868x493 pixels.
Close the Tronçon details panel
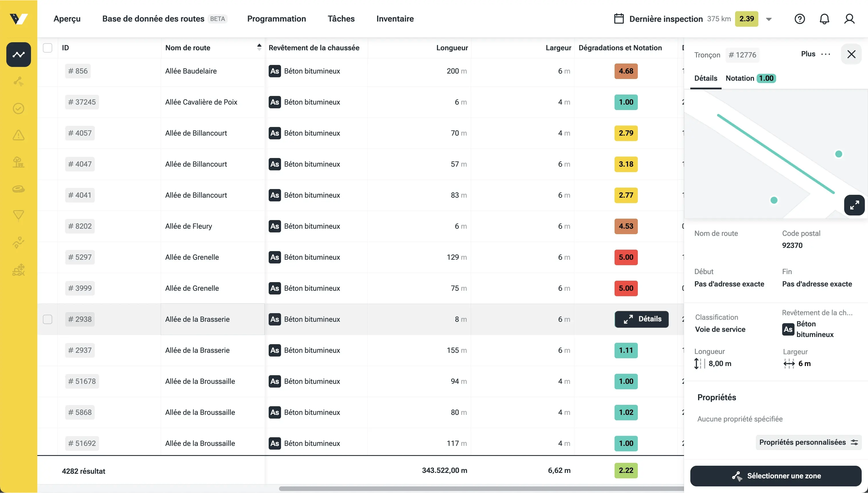click(x=851, y=54)
